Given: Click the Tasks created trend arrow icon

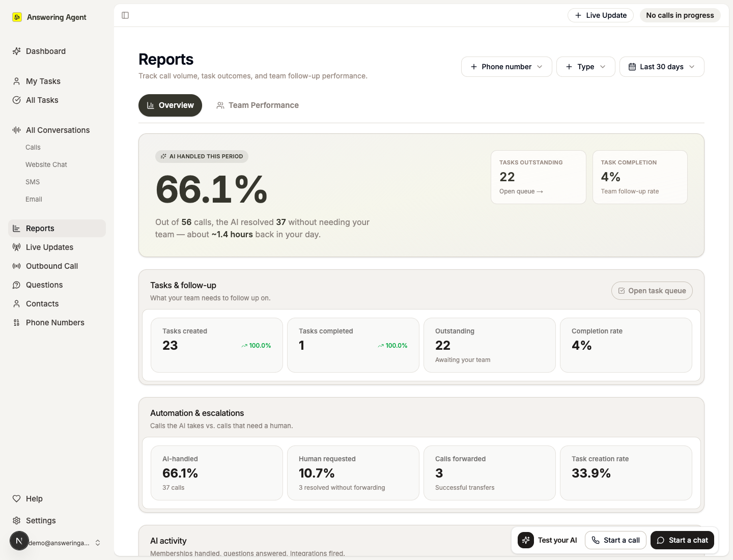Looking at the screenshot, I should (x=244, y=346).
